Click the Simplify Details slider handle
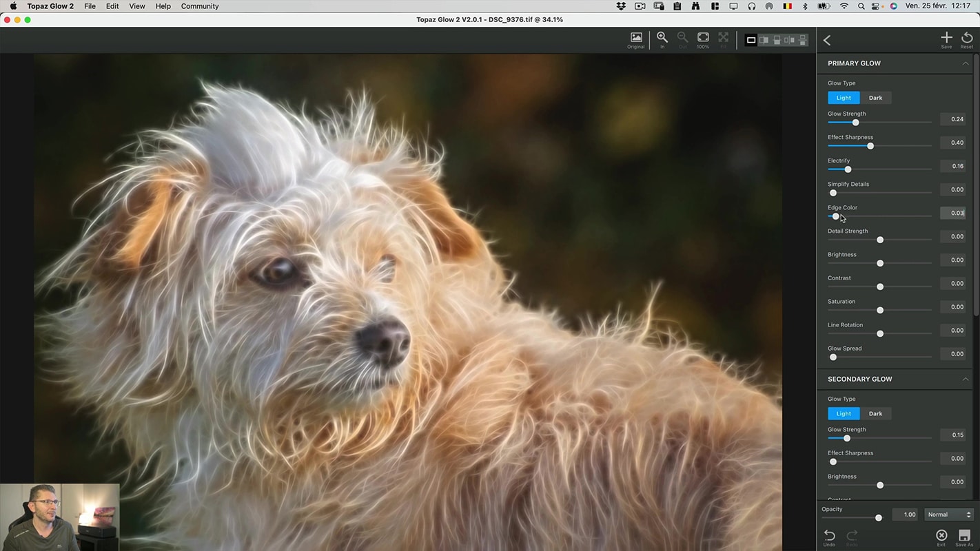The image size is (980, 551). click(833, 193)
